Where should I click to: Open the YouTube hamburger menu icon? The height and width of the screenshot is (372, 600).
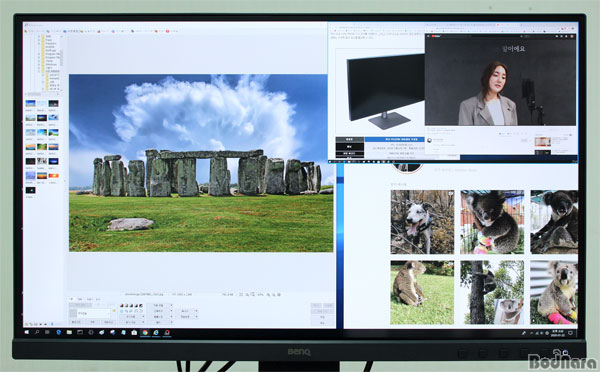[428, 36]
